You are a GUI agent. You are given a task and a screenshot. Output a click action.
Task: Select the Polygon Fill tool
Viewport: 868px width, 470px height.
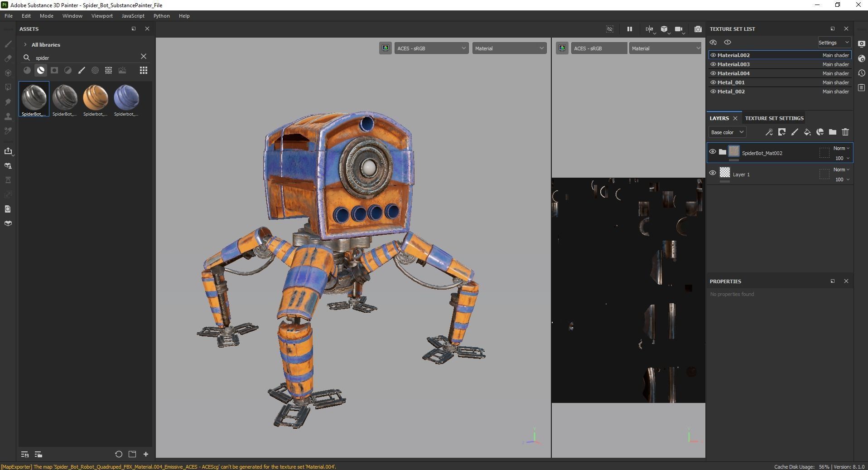[x=8, y=87]
